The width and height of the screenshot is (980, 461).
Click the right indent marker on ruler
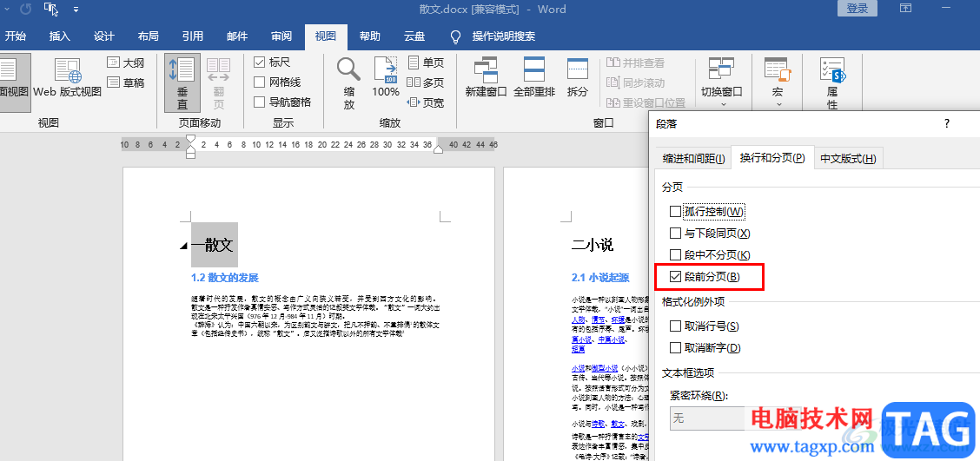click(x=439, y=149)
